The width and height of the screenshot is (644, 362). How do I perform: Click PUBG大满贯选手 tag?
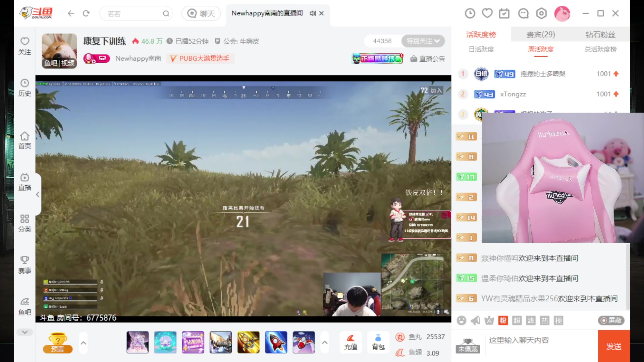coord(201,59)
